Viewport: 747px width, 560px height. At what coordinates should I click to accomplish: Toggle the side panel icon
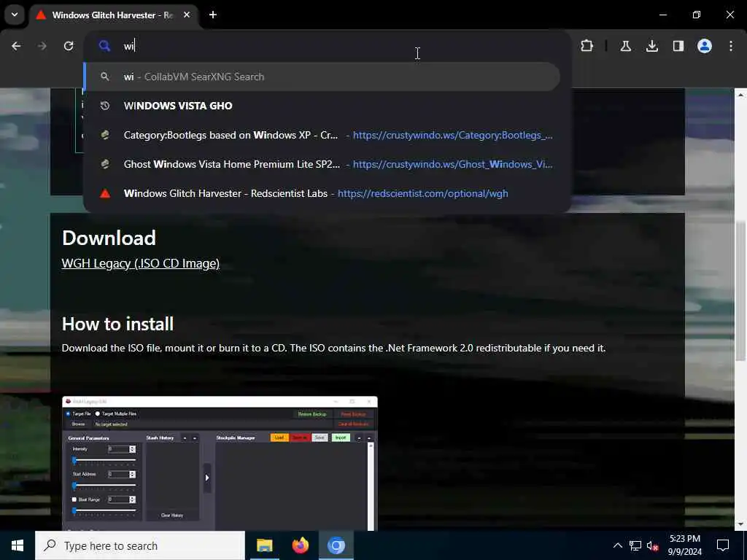point(678,46)
